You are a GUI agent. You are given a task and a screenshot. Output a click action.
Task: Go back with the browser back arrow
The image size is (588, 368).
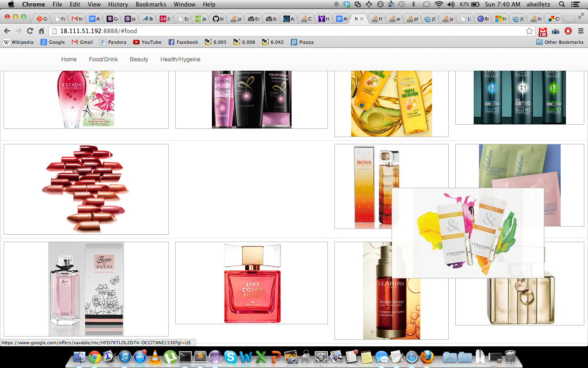pyautogui.click(x=7, y=31)
